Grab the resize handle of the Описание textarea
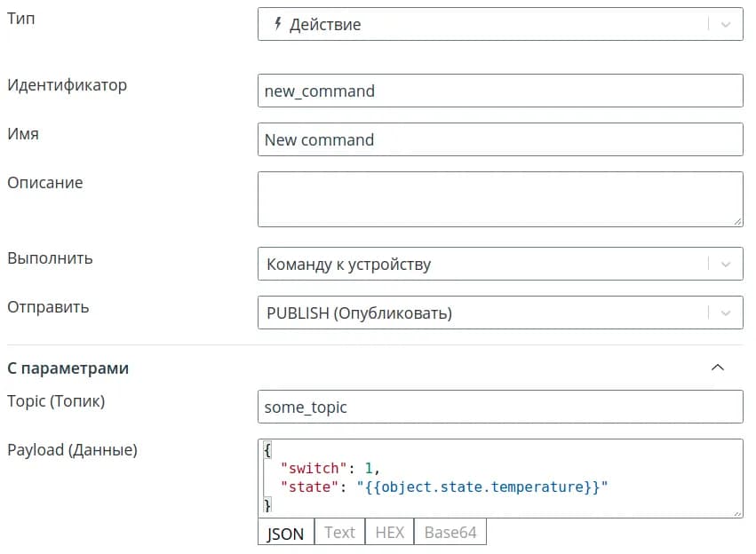 [x=737, y=221]
